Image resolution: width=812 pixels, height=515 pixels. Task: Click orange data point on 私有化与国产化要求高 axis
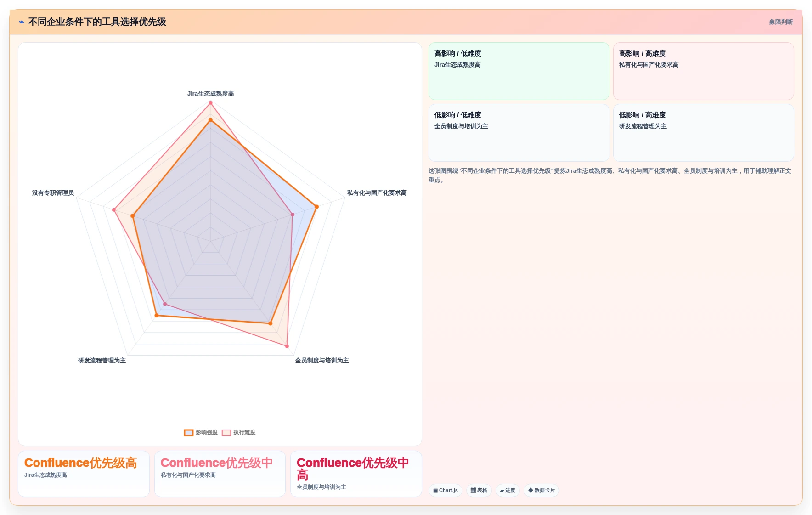pos(316,207)
